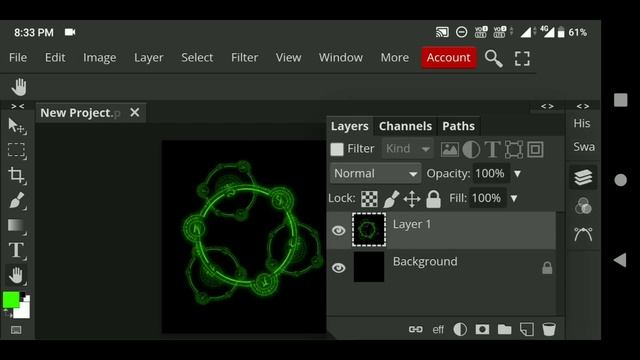Screen dimensions: 640x360
Task: Add a raster mask icon
Action: (x=482, y=329)
